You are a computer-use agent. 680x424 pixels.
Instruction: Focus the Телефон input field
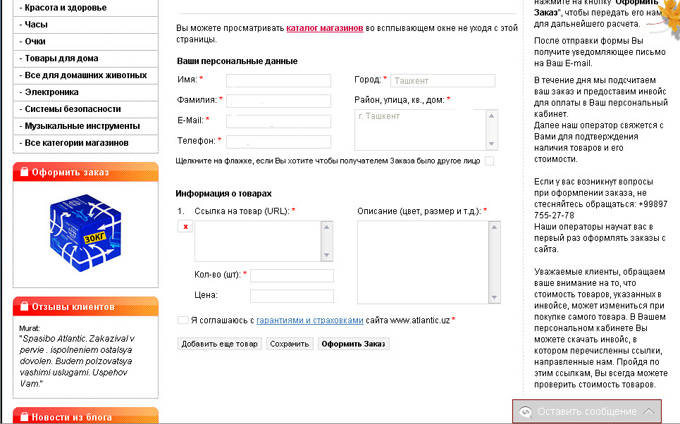(x=278, y=142)
